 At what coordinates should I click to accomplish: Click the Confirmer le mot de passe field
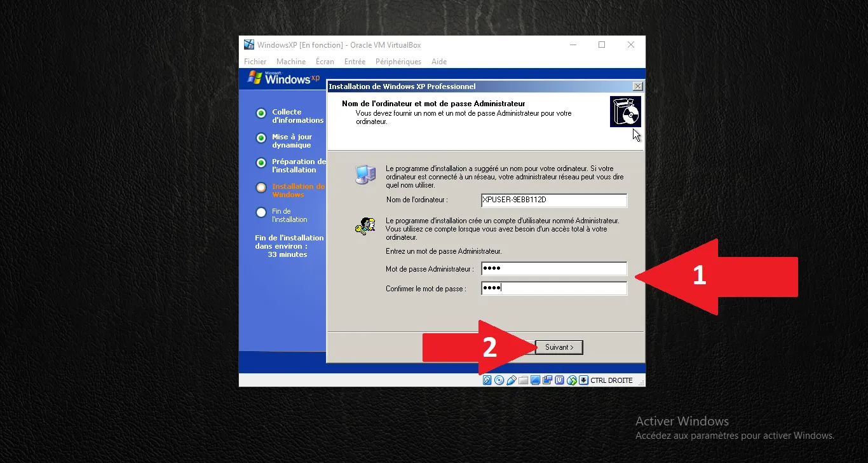tap(553, 289)
